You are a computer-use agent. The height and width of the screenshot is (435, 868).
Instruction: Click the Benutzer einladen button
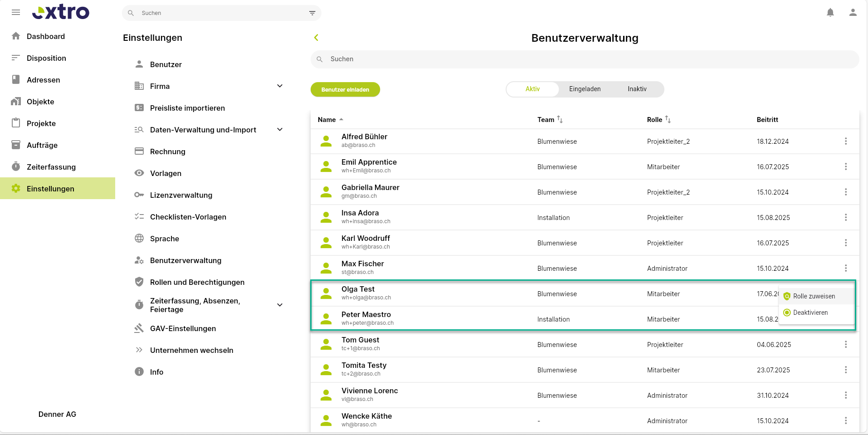coord(345,89)
